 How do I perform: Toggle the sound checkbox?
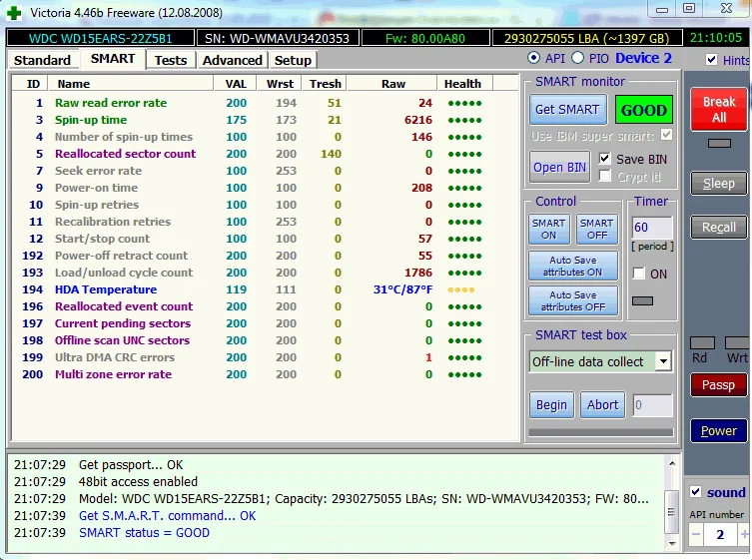(696, 492)
